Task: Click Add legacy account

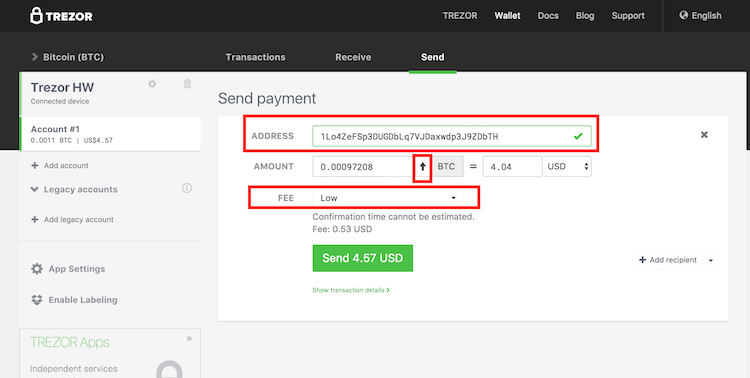Action: tap(72, 220)
